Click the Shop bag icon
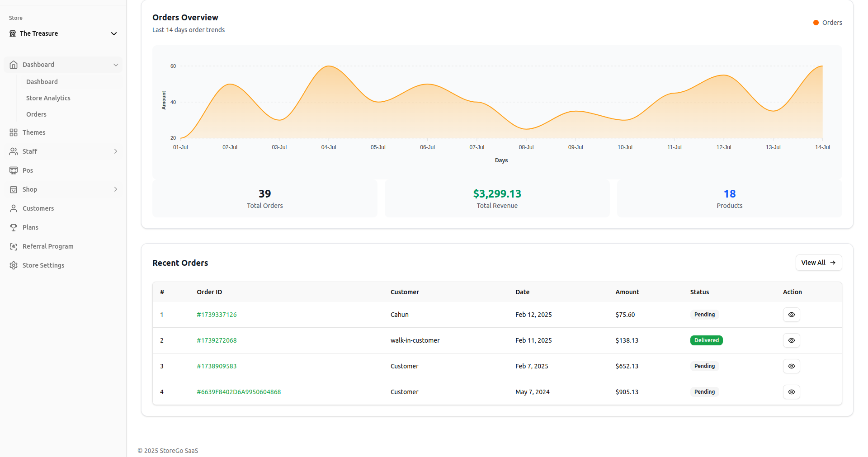Image resolution: width=868 pixels, height=457 pixels. coord(14,189)
